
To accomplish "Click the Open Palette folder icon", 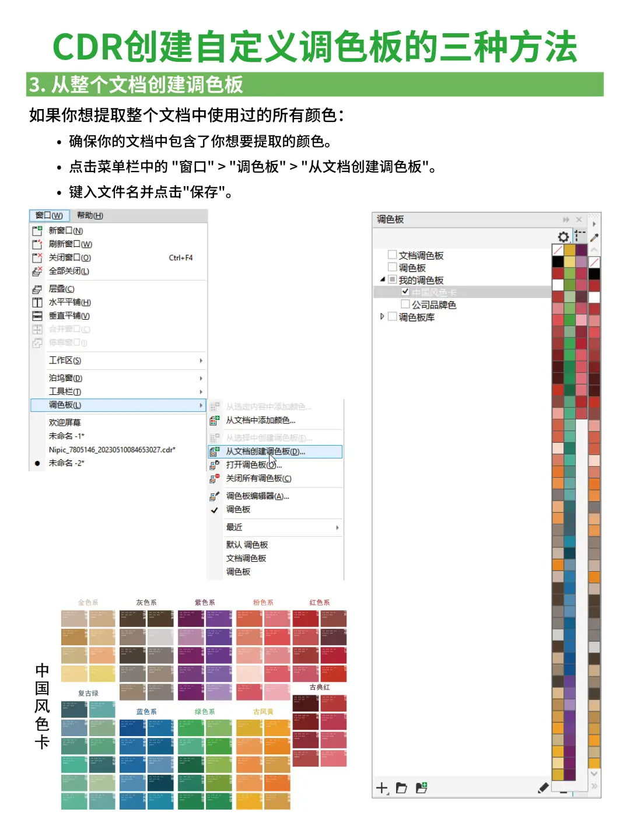I will (401, 787).
